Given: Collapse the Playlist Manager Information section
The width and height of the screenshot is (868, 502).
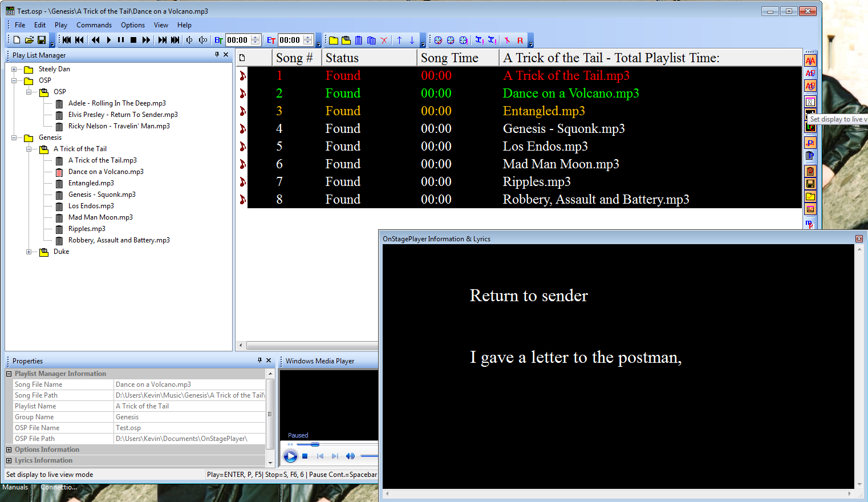Looking at the screenshot, I should click(x=9, y=374).
